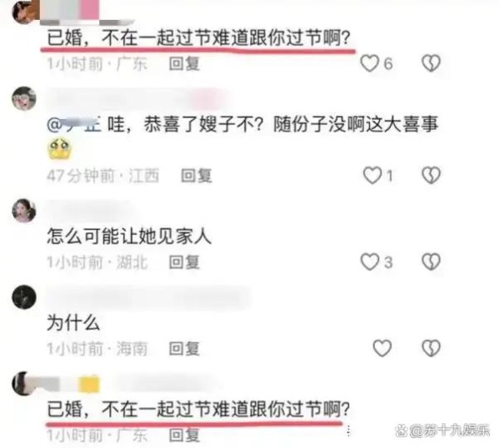Image resolution: width=500 pixels, height=448 pixels.
Task: Open the vertical three-dot menu at the bottom
Action: (348, 431)
